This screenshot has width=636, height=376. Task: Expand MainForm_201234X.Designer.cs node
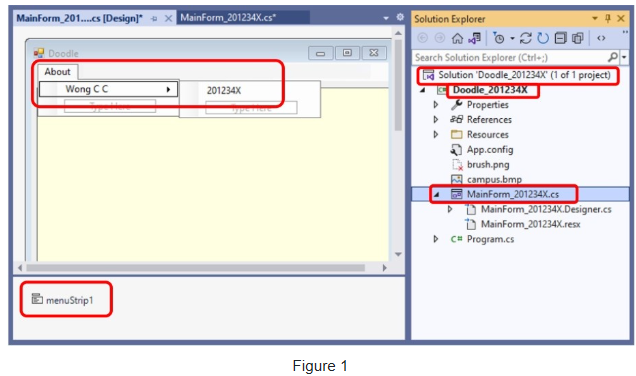click(x=450, y=209)
